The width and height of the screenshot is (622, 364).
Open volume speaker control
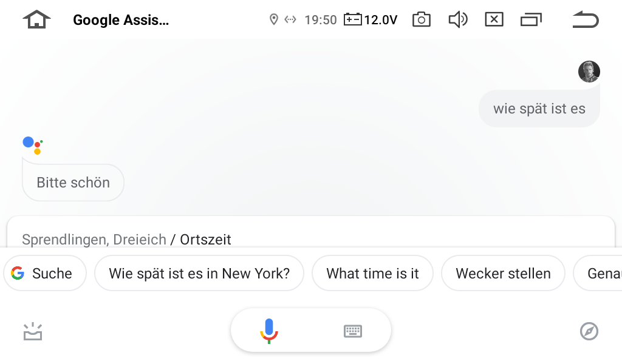pos(458,19)
